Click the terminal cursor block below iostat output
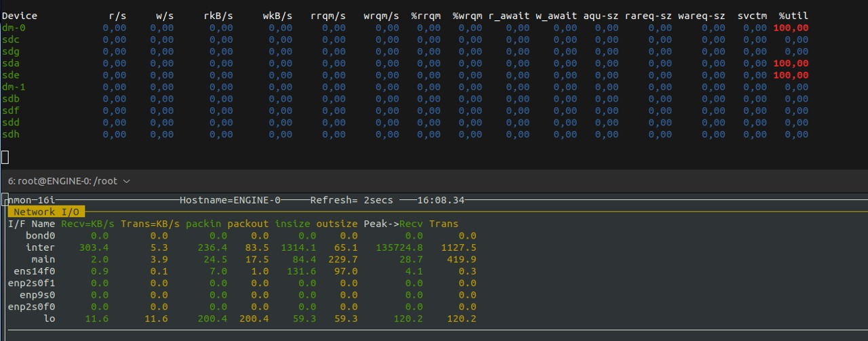 5,158
